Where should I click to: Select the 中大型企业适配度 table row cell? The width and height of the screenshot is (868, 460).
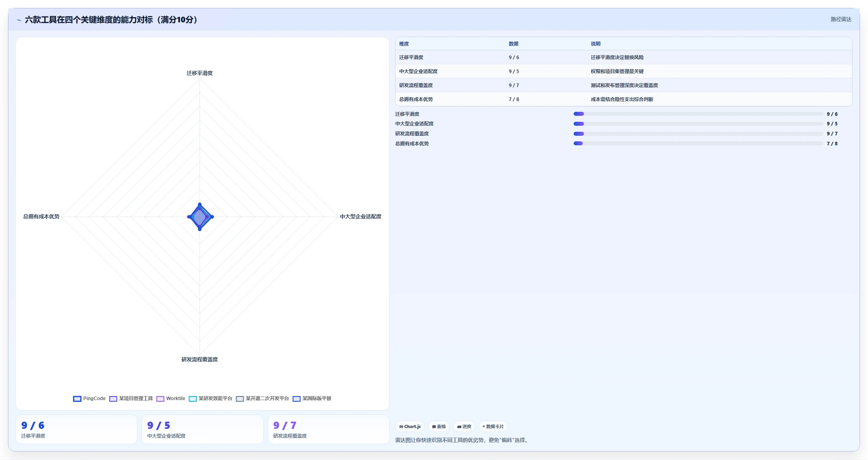coord(418,71)
